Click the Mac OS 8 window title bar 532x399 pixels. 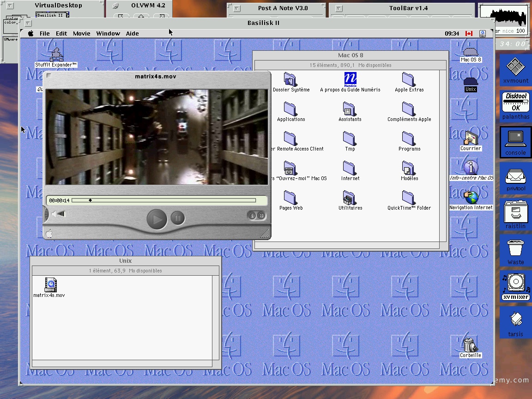(351, 55)
